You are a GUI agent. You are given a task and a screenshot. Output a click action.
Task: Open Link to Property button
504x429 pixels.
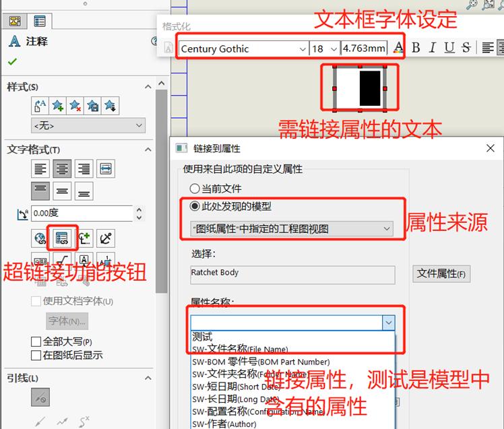(62, 238)
